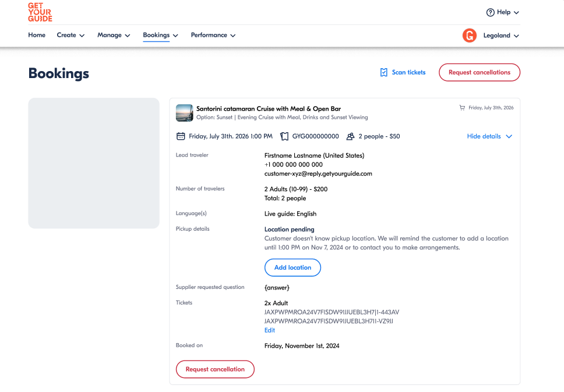Open the Performance menu
The image size is (564, 392).
[x=213, y=35]
